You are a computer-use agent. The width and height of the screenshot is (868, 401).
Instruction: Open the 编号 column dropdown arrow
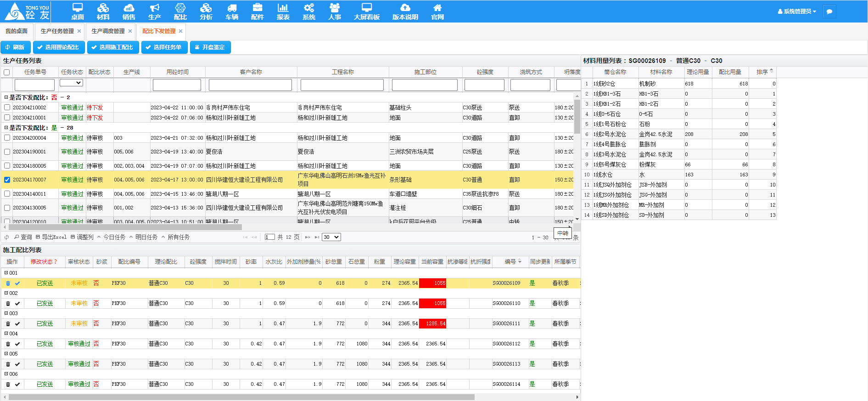[520, 262]
